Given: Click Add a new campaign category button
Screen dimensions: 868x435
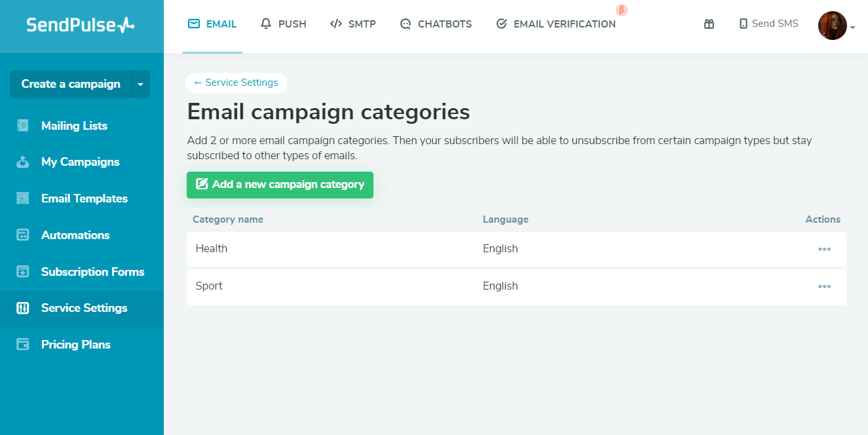Looking at the screenshot, I should [x=280, y=185].
